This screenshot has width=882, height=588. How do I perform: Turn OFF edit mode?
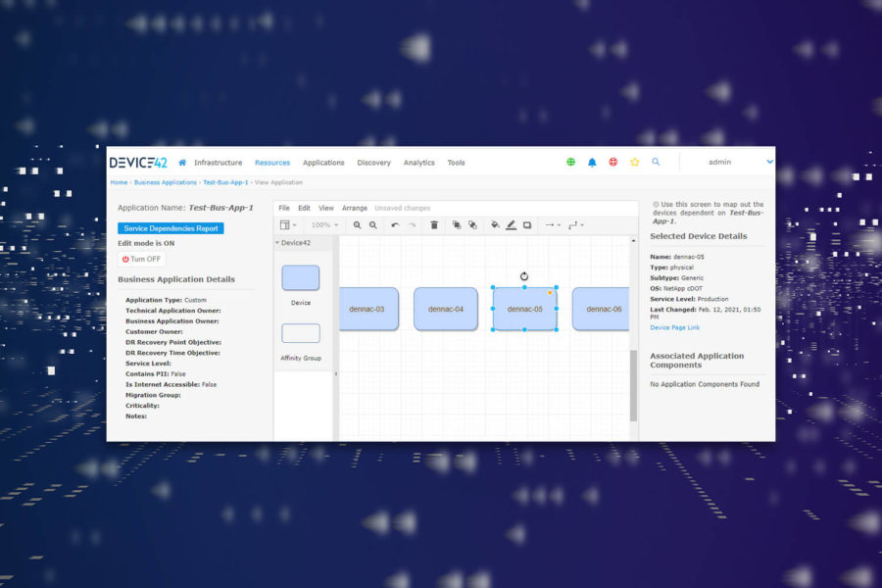coord(141,260)
